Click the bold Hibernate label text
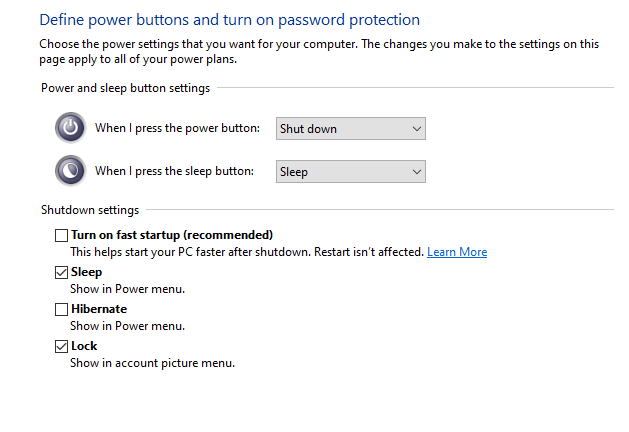This screenshot has width=629, height=432. point(99,309)
